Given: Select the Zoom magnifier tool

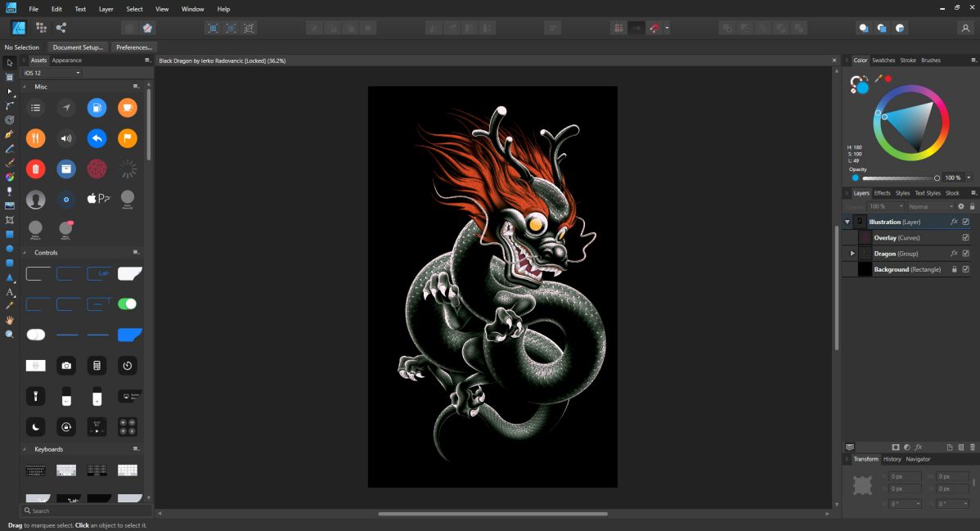Looking at the screenshot, I should pos(9,335).
